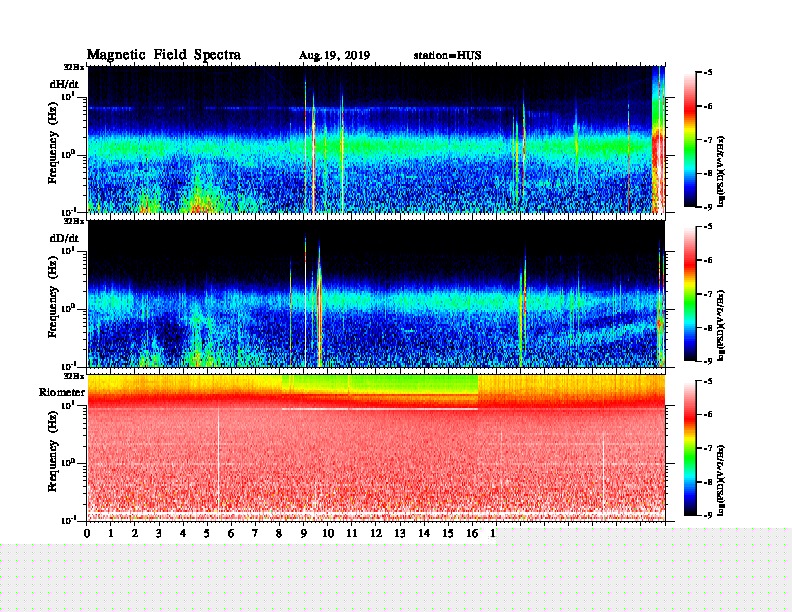Click hour "9" on the time axis

[x=304, y=533]
